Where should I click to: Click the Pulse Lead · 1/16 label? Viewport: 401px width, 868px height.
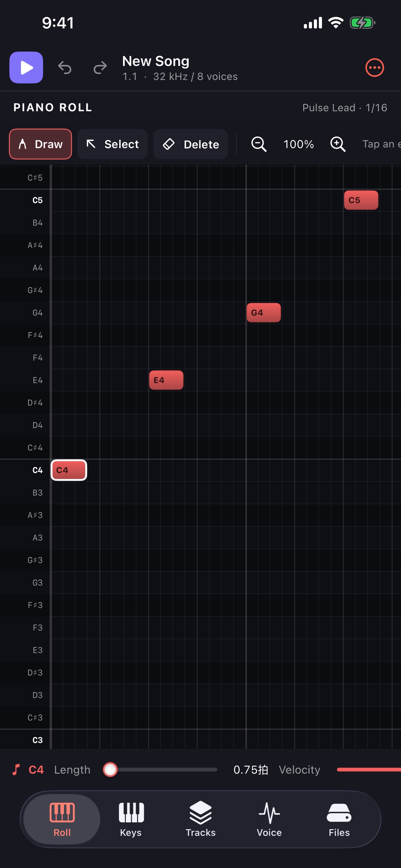click(345, 107)
